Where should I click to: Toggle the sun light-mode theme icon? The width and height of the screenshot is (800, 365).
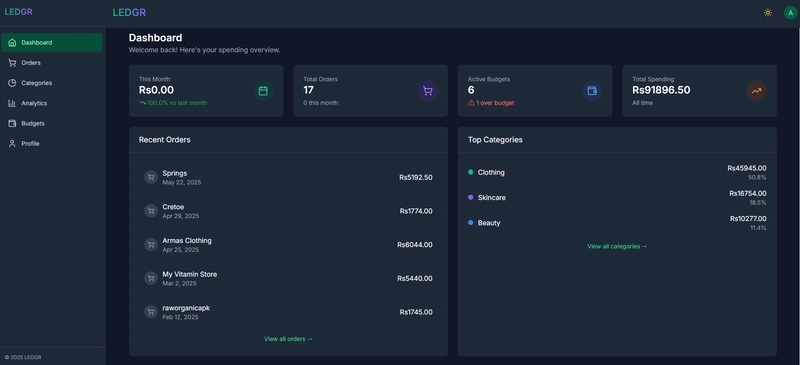(x=767, y=13)
